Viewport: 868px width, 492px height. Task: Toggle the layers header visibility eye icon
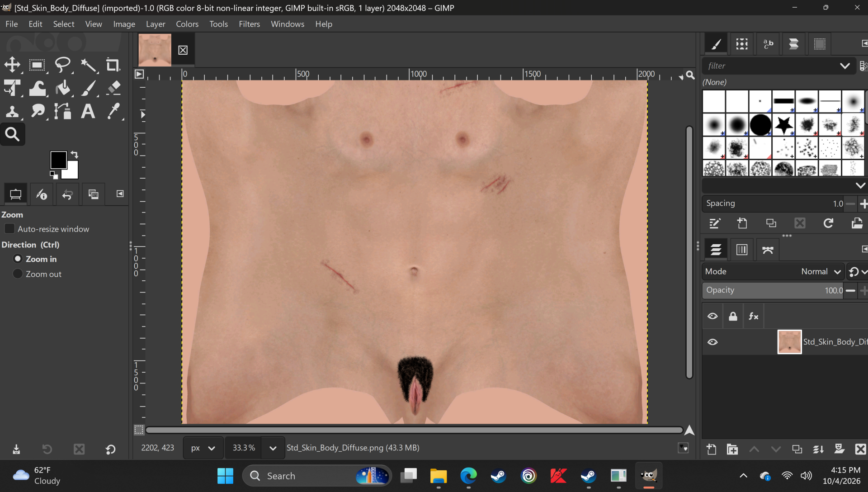point(712,316)
